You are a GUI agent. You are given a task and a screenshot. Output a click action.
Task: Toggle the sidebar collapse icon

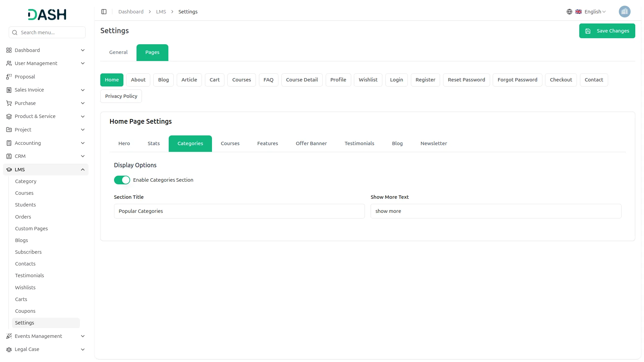pos(104,12)
